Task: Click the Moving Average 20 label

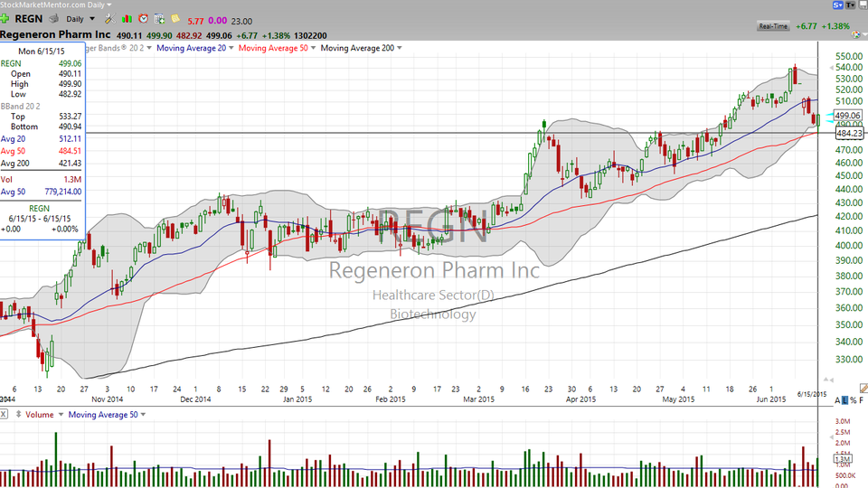Action: point(192,48)
